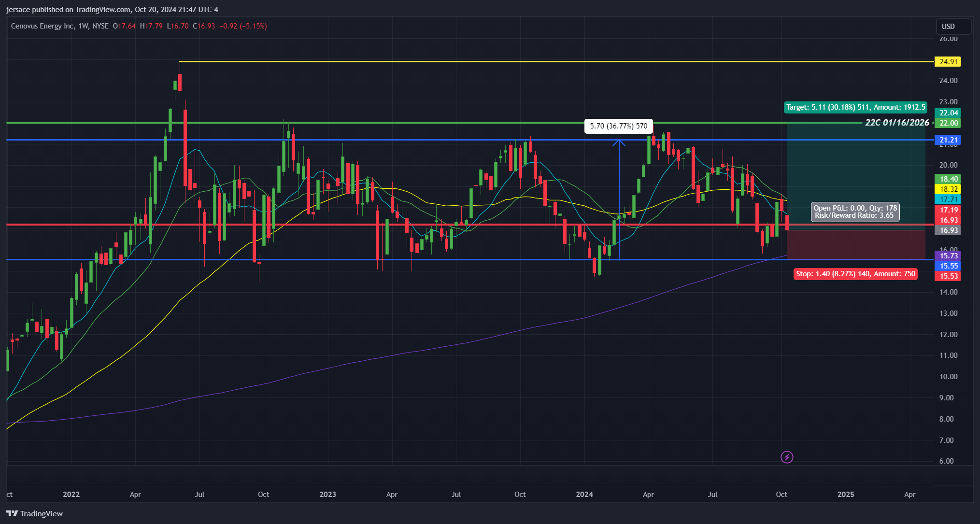980x524 pixels.
Task: Click the lightning bolt event icon
Action: point(787,457)
